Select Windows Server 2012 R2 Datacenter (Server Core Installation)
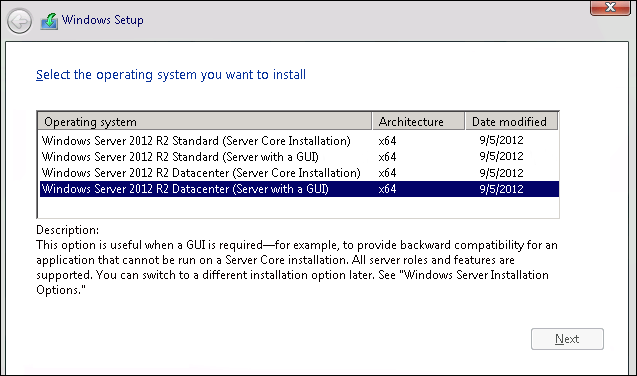 click(299, 173)
